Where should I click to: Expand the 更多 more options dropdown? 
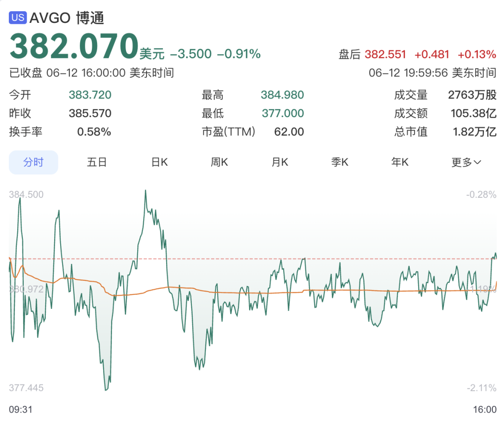[466, 162]
